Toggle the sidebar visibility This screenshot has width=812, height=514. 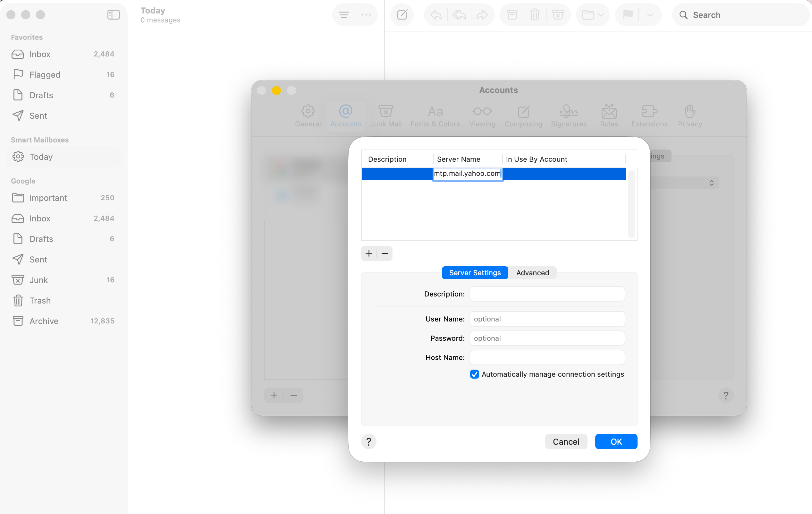pyautogui.click(x=113, y=15)
